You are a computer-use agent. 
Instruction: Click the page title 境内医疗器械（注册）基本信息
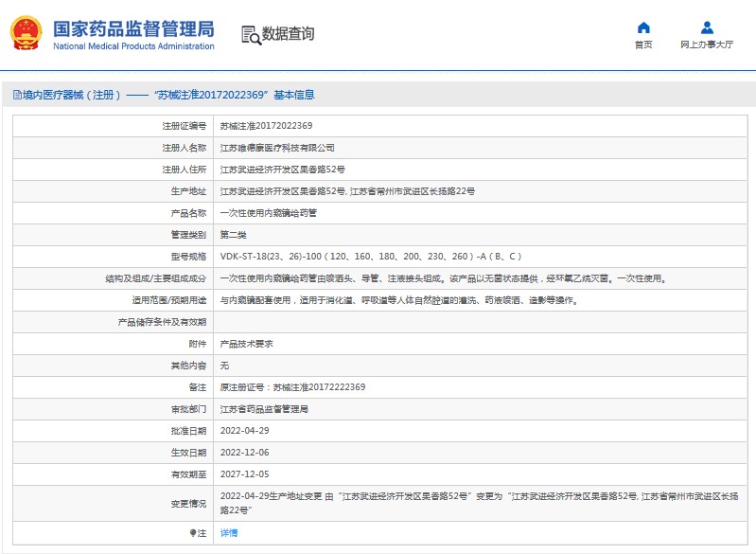(x=168, y=95)
